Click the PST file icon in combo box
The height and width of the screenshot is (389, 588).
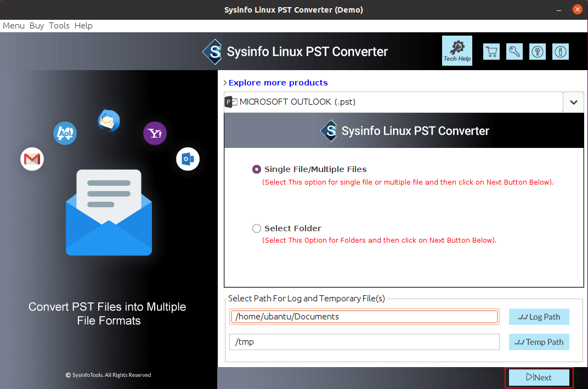coord(231,102)
